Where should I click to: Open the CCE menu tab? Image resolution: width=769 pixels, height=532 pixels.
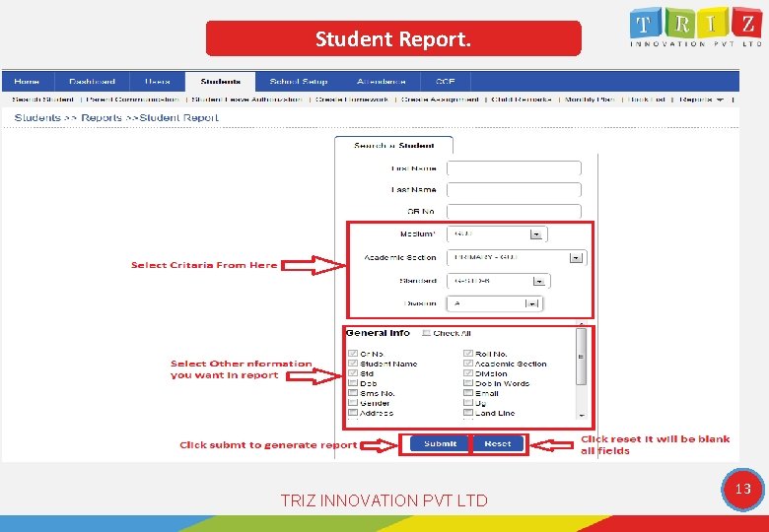pyautogui.click(x=446, y=82)
